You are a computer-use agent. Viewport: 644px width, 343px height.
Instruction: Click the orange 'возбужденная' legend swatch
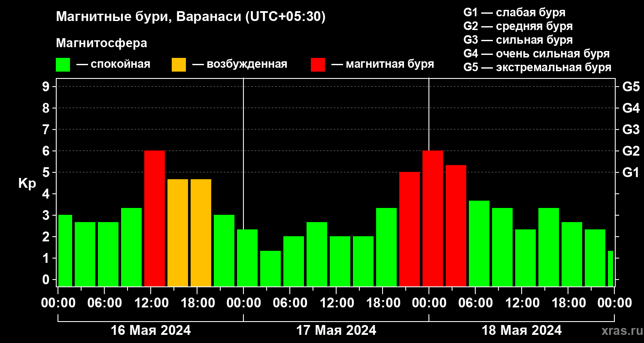pos(179,65)
